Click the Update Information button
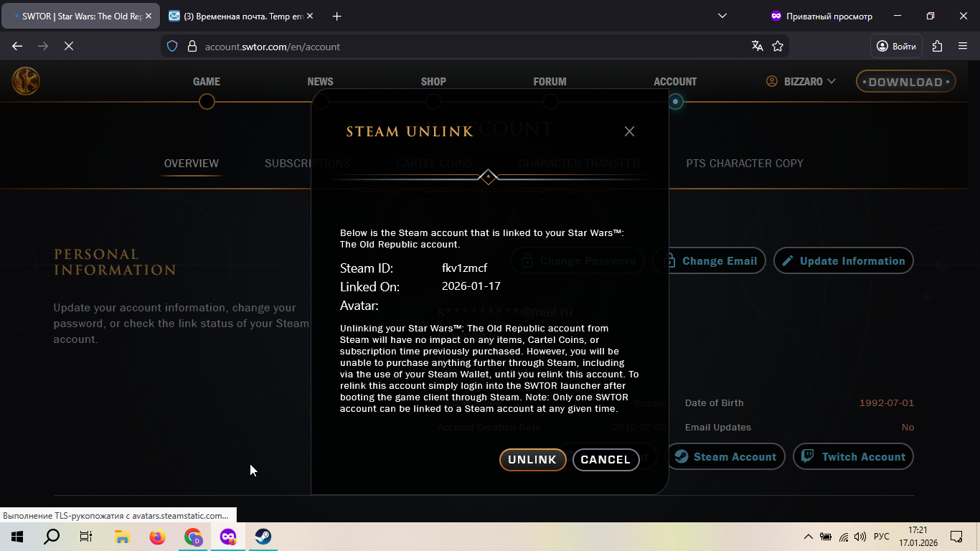This screenshot has height=551, width=980. [x=844, y=261]
